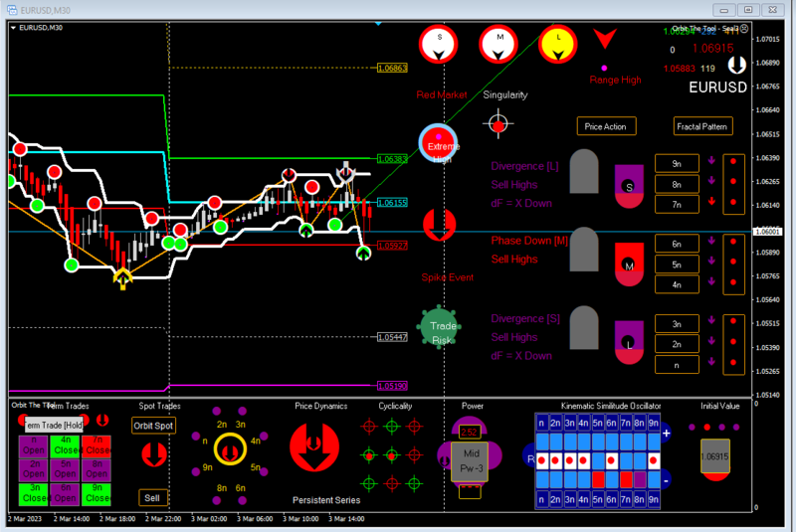The width and height of the screenshot is (796, 532).
Task: Toggle the 4n Closed trade cell
Action: tap(66, 445)
